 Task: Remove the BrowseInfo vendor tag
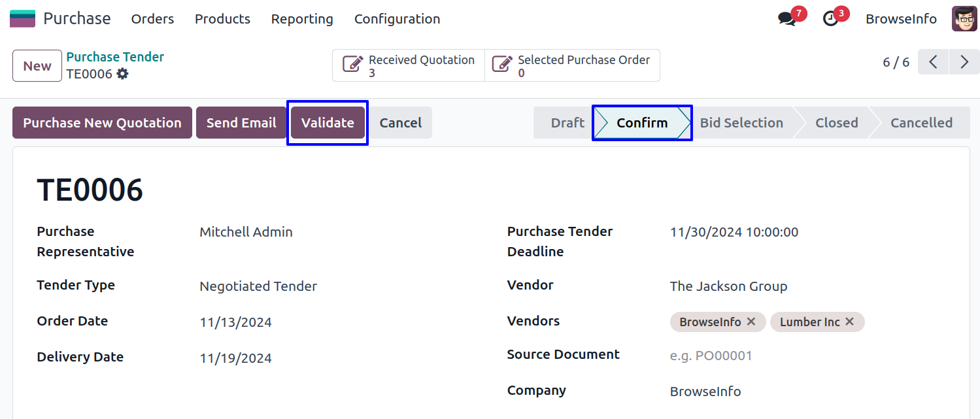[x=751, y=322]
